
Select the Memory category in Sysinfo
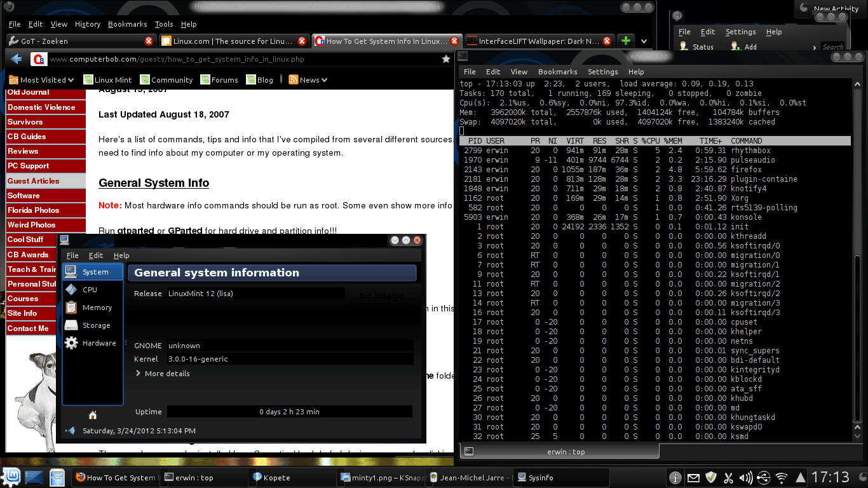[x=93, y=308]
